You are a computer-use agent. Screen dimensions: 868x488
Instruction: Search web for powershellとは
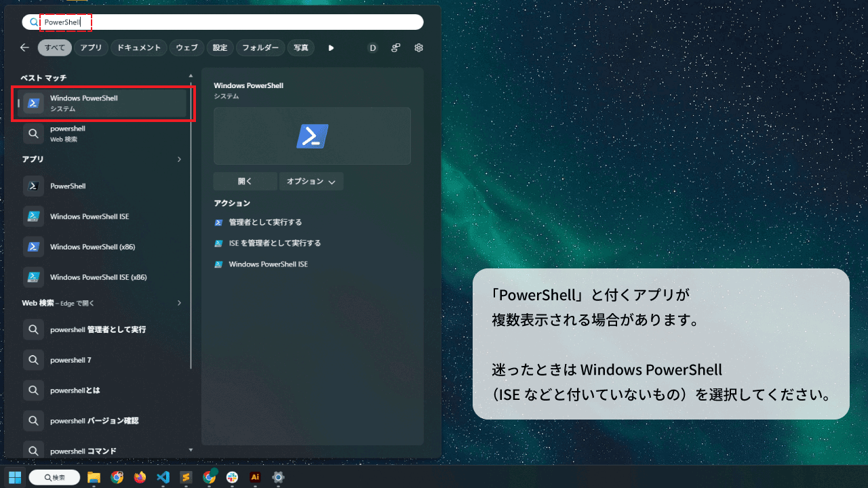102,390
